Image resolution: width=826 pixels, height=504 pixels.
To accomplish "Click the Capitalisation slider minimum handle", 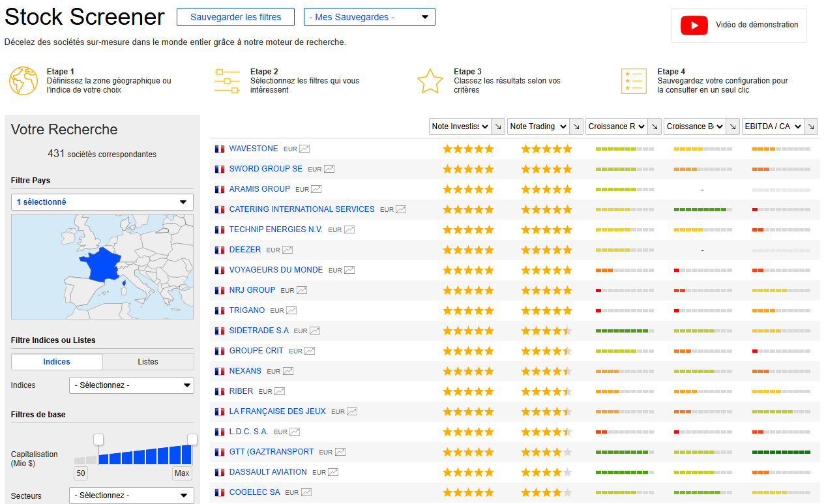I will pos(98,439).
